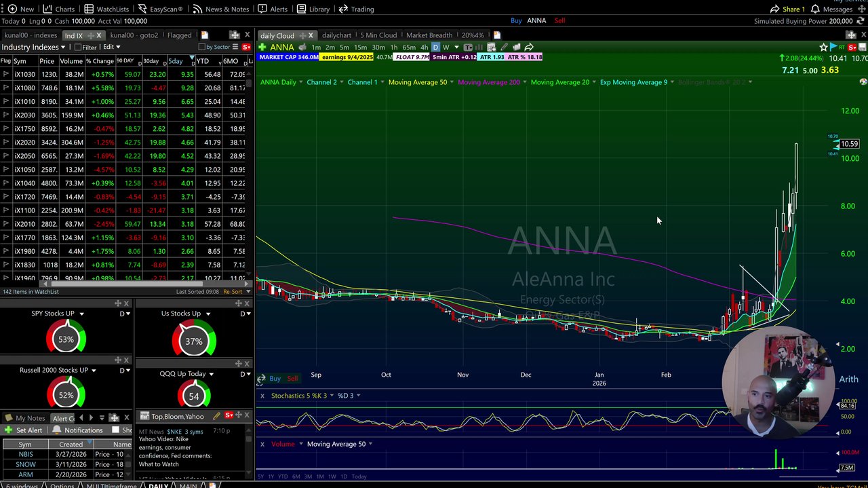This screenshot has width=868, height=488.
Task: Open the My Notes tab
Action: click(26, 418)
